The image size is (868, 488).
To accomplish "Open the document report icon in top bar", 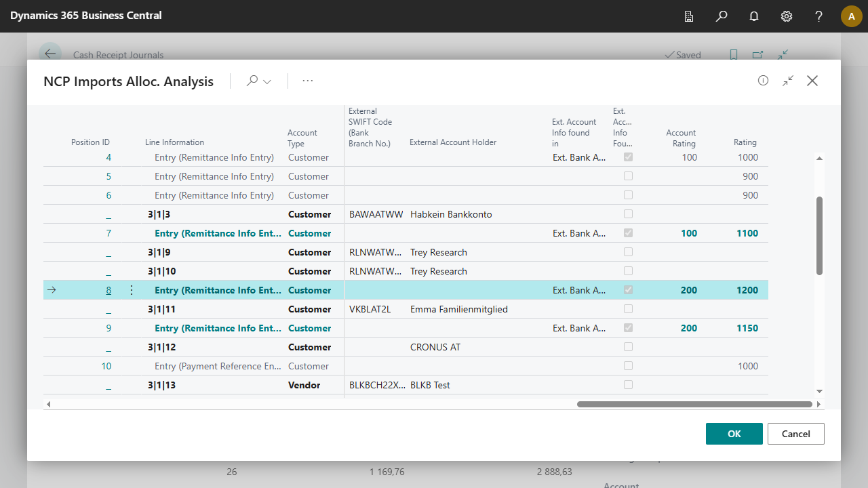I will (689, 16).
